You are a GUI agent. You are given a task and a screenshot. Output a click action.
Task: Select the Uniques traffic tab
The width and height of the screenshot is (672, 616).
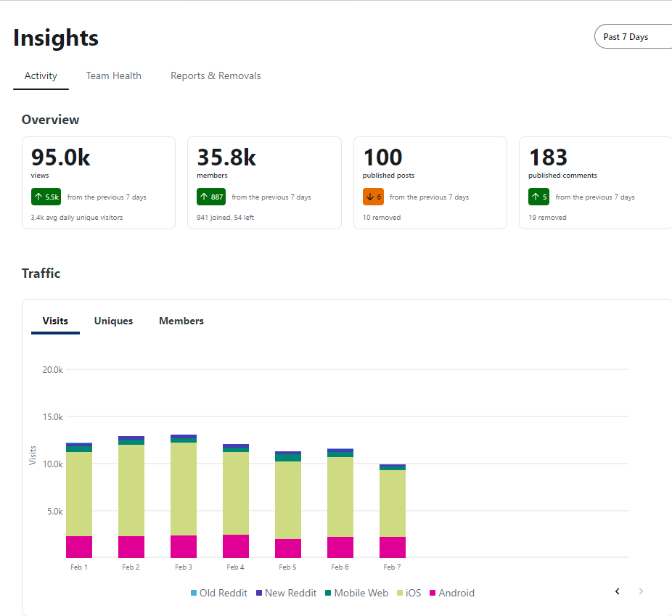(113, 321)
